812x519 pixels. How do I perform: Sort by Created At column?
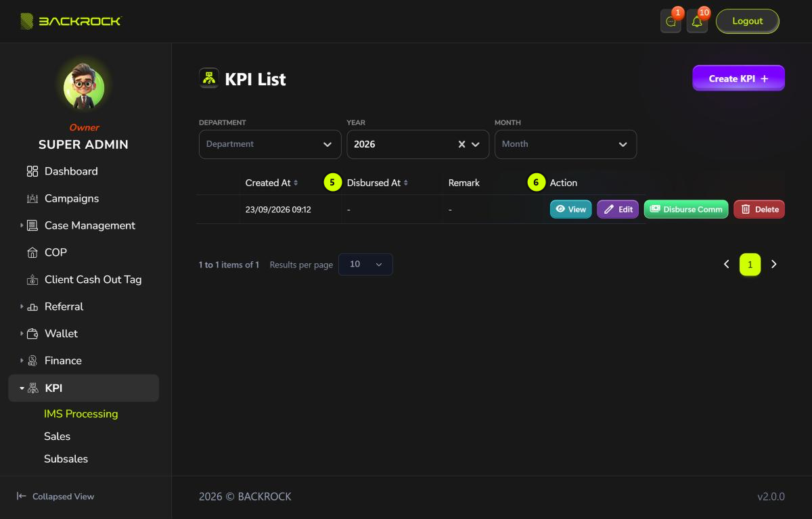pos(271,183)
